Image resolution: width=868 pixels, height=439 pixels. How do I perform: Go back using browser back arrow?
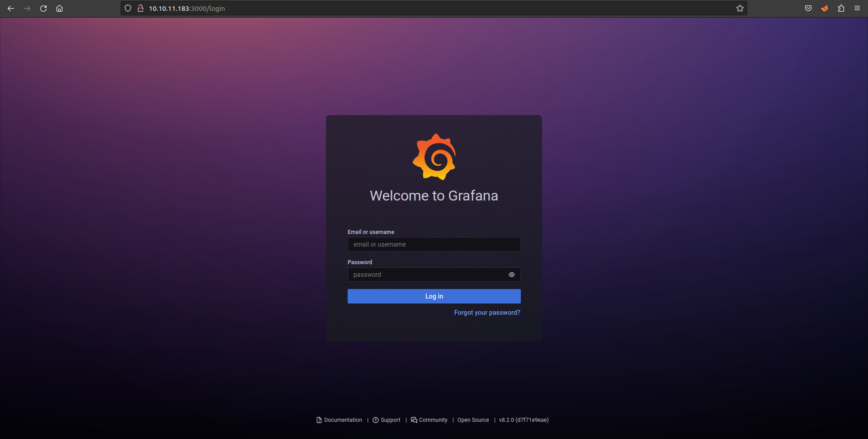[11, 9]
